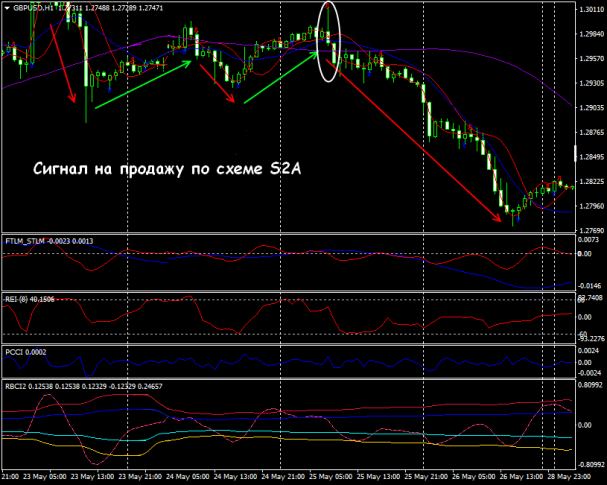Open the chart menu triangle beside GBPUSD,H1

click(7, 8)
